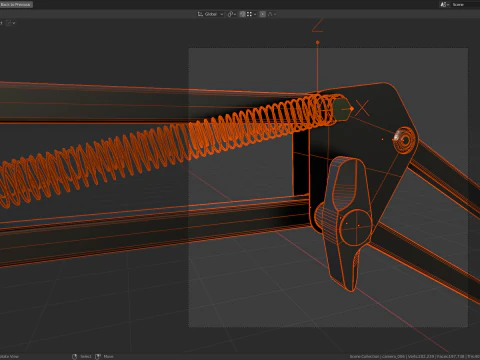Open the pivot point dropdown
This screenshot has height=360, width=480.
click(231, 14)
